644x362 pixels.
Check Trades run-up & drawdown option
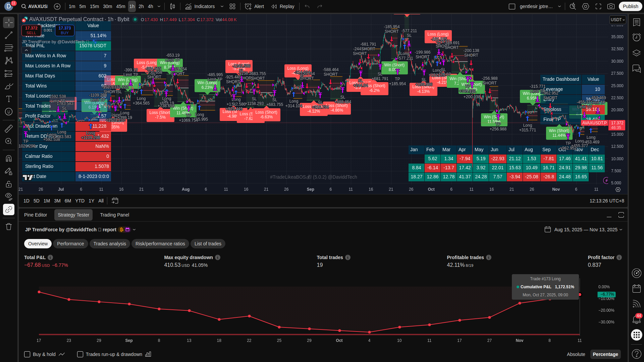tap(80, 354)
